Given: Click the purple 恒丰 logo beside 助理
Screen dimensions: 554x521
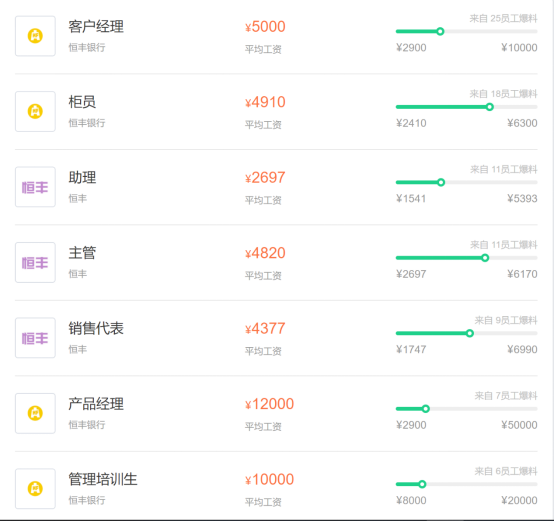Looking at the screenshot, I should coord(35,187).
